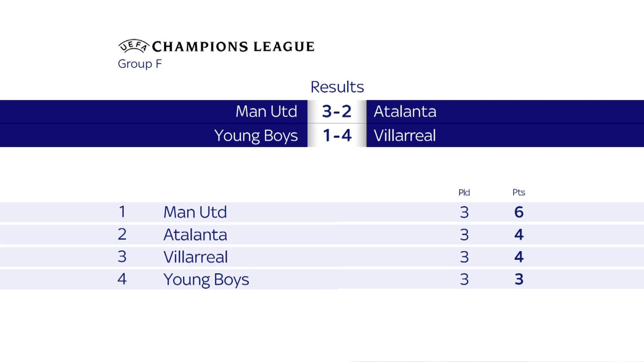Click the UEFA Champions League logo
Viewport: 644px width, 362px height.
(217, 46)
